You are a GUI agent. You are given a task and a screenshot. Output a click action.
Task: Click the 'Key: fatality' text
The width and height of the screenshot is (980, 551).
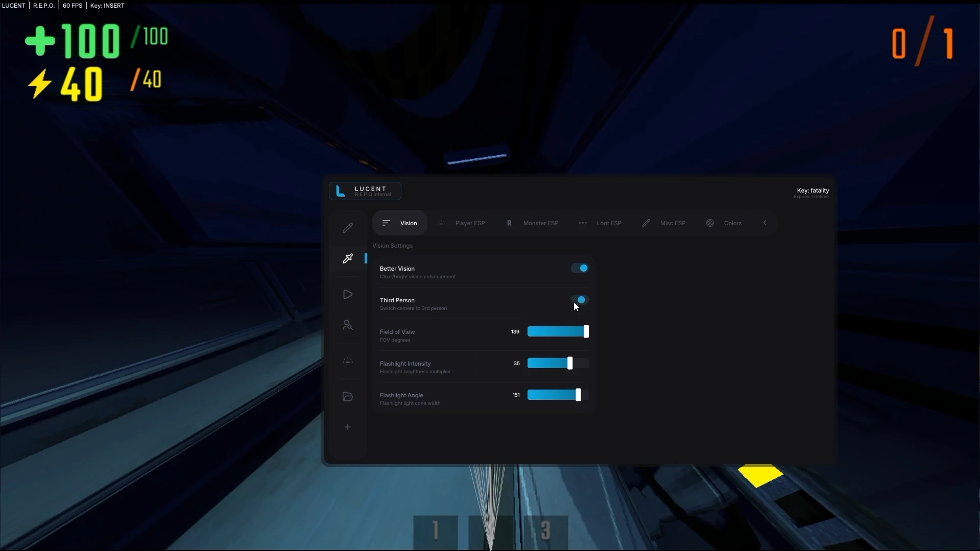click(x=813, y=190)
